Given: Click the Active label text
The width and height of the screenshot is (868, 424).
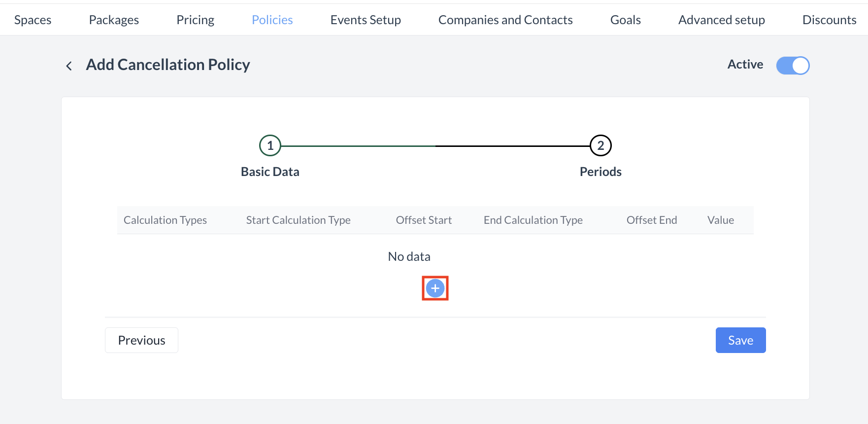Looking at the screenshot, I should coord(745,65).
